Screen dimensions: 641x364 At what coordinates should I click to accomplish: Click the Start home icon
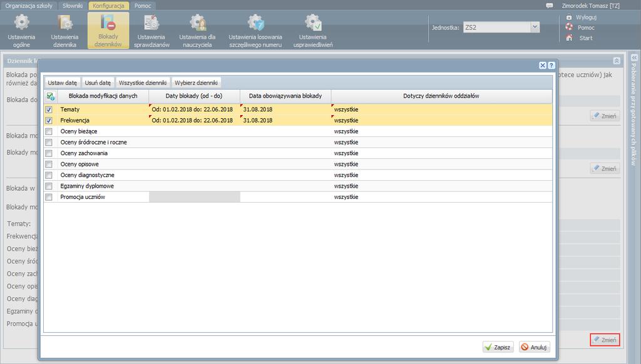point(569,38)
